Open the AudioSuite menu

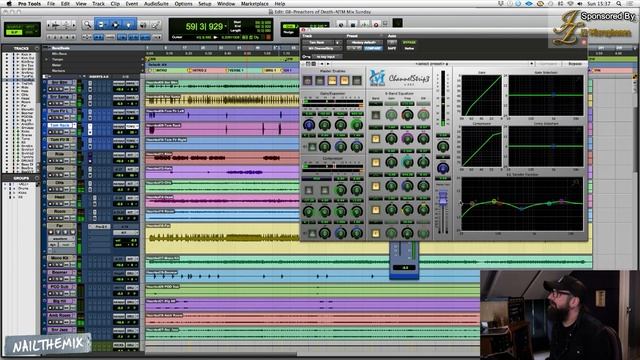(156, 4)
